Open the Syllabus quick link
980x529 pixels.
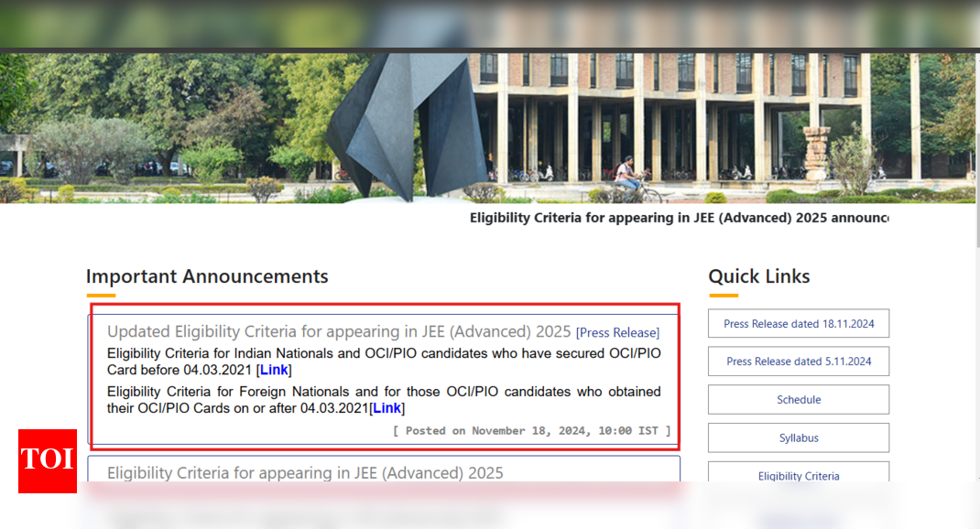point(798,437)
